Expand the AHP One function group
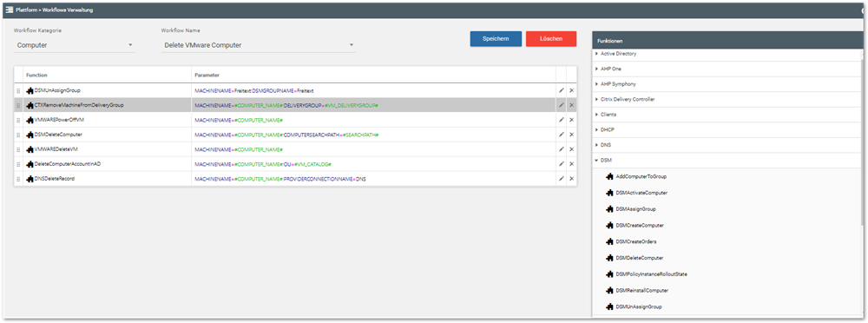This screenshot has height=323, width=868. (596, 69)
